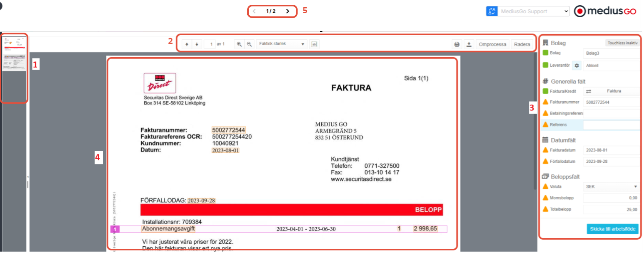Click the Generella fält hash icon
Viewport: 644px width, 254px height.
click(x=545, y=81)
